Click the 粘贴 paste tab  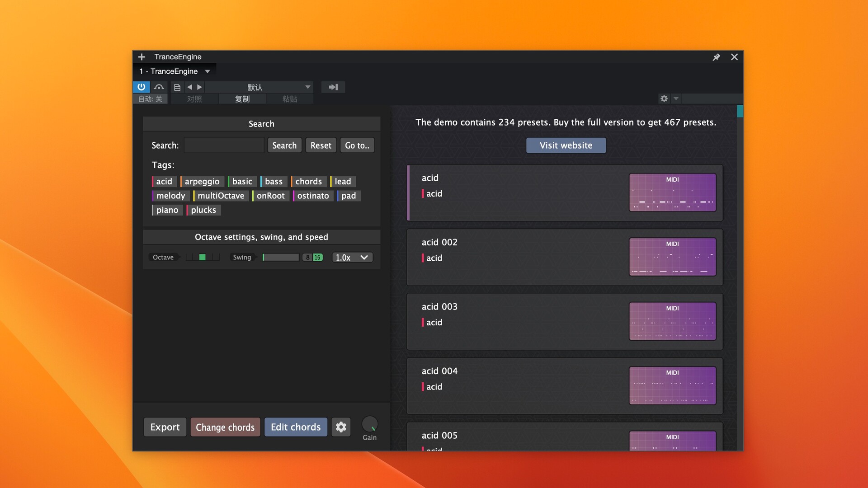point(290,99)
